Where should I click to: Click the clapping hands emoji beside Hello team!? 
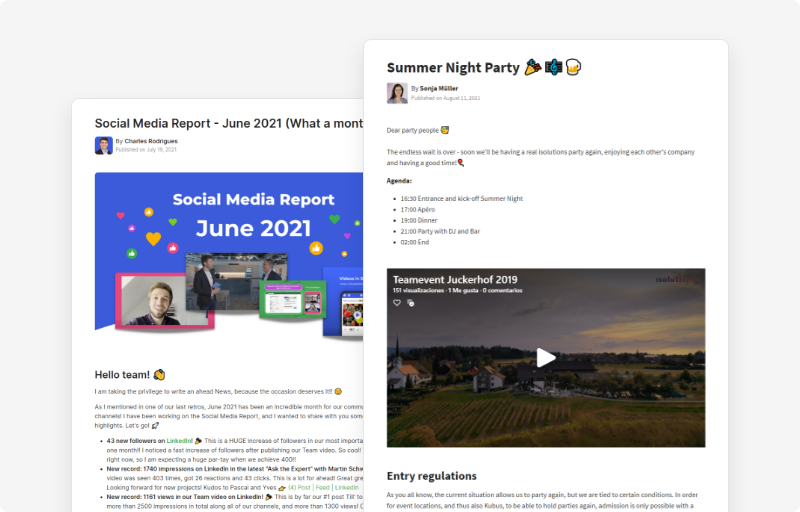pos(159,375)
